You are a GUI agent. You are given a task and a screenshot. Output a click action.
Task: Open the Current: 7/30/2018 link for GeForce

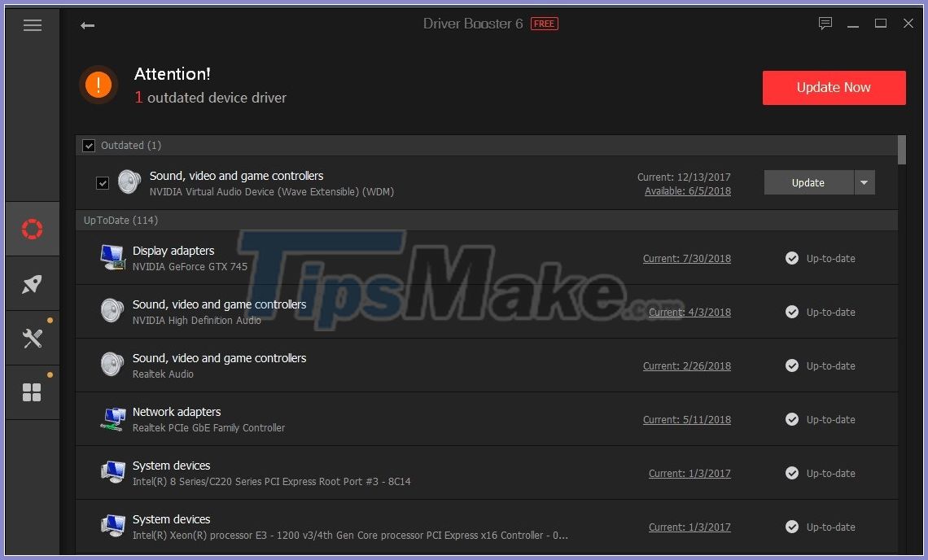click(686, 259)
